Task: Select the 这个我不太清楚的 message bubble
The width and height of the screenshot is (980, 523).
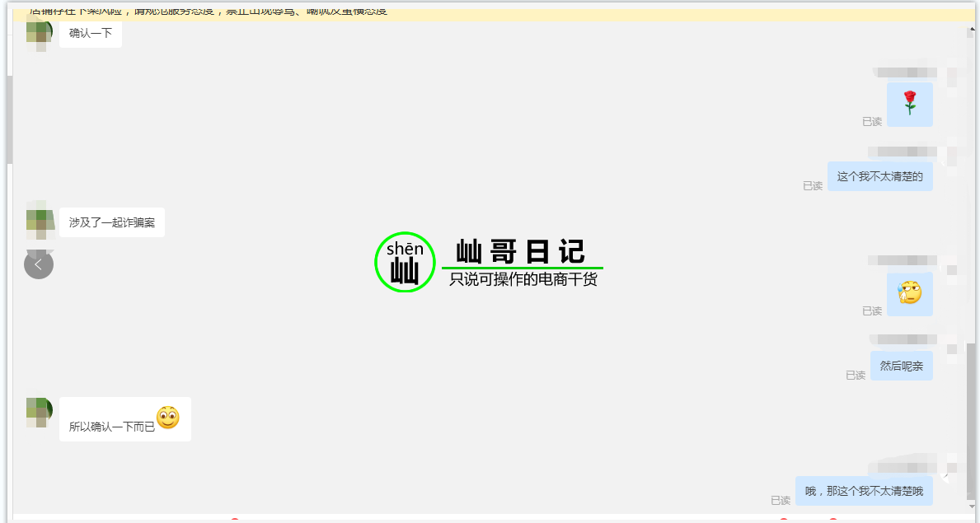Action: pyautogui.click(x=880, y=176)
